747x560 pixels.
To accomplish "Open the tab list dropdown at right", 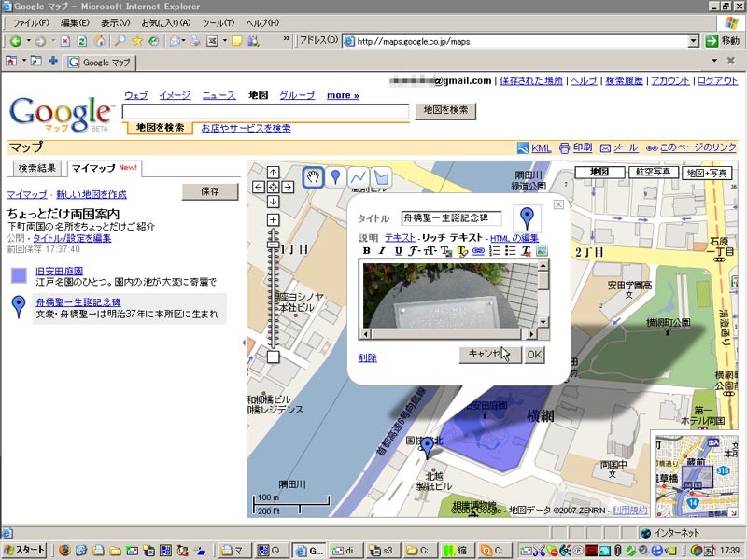I will (714, 61).
